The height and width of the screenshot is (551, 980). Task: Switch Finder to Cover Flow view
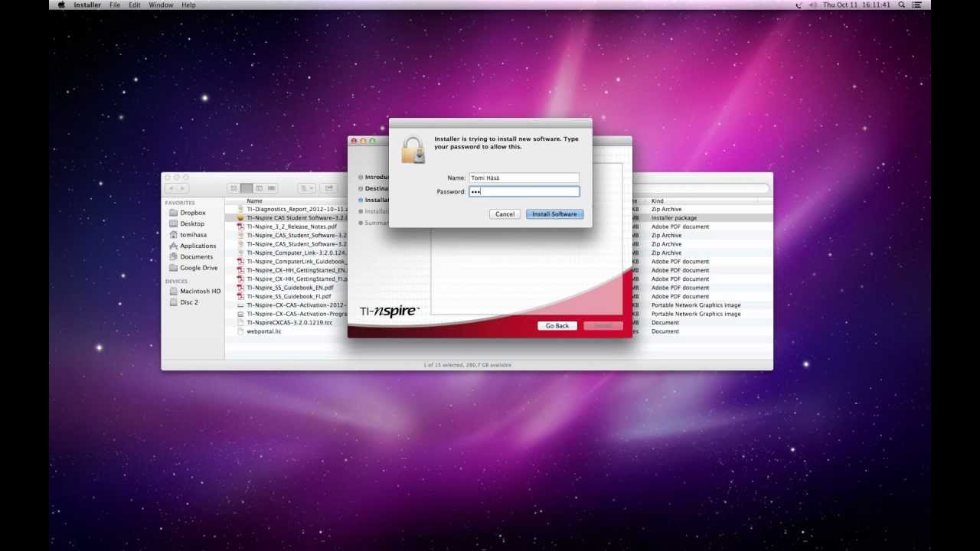272,188
